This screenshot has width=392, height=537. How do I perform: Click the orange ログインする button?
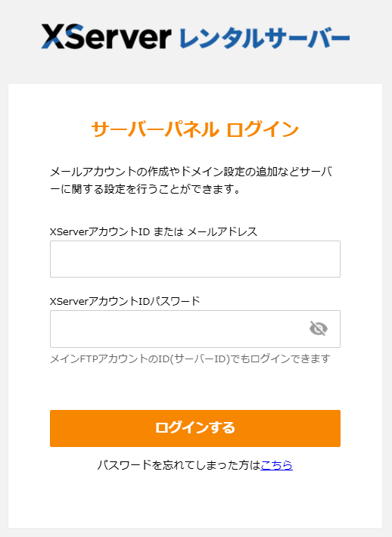point(195,428)
